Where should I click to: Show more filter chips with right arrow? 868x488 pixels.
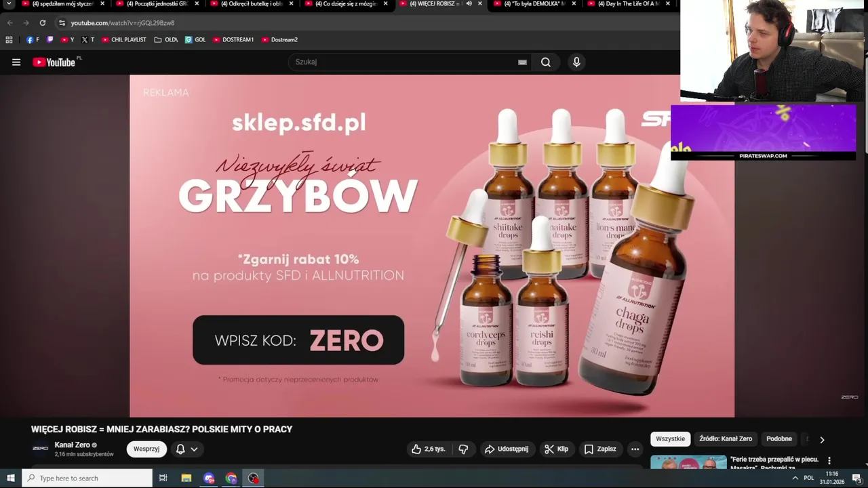pyautogui.click(x=822, y=440)
